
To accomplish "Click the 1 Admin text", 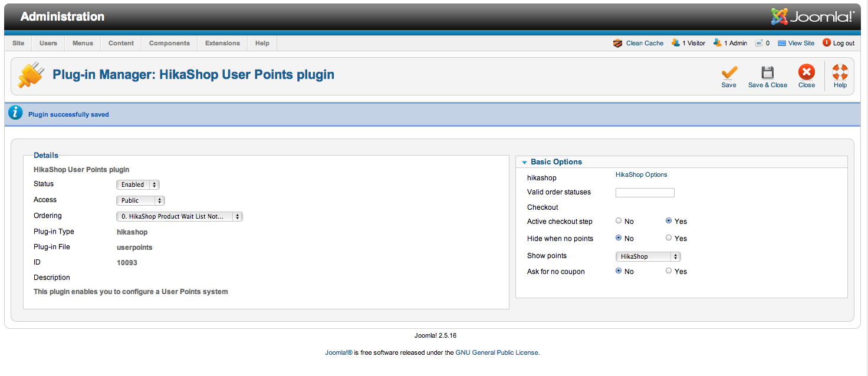I will click(x=735, y=43).
